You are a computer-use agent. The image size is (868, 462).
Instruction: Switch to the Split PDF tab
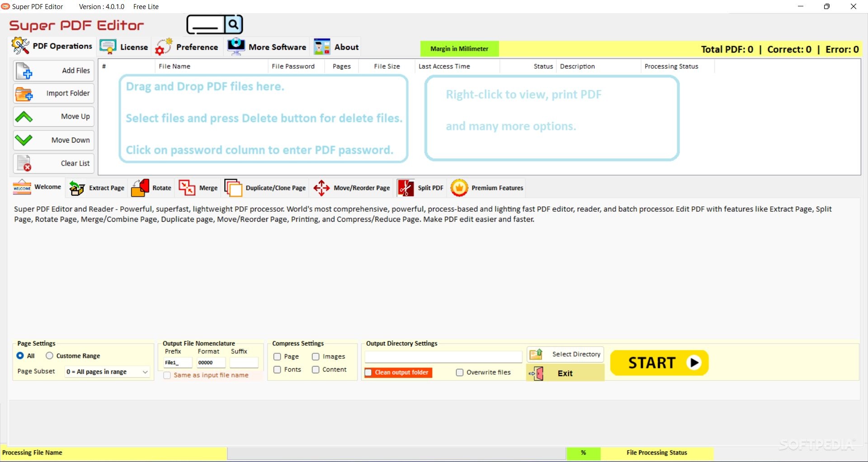coord(420,188)
